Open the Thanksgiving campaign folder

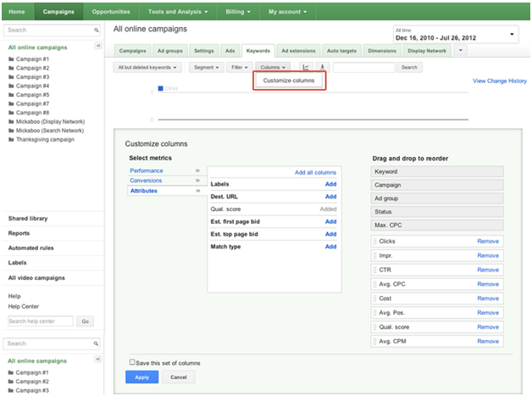(44, 139)
